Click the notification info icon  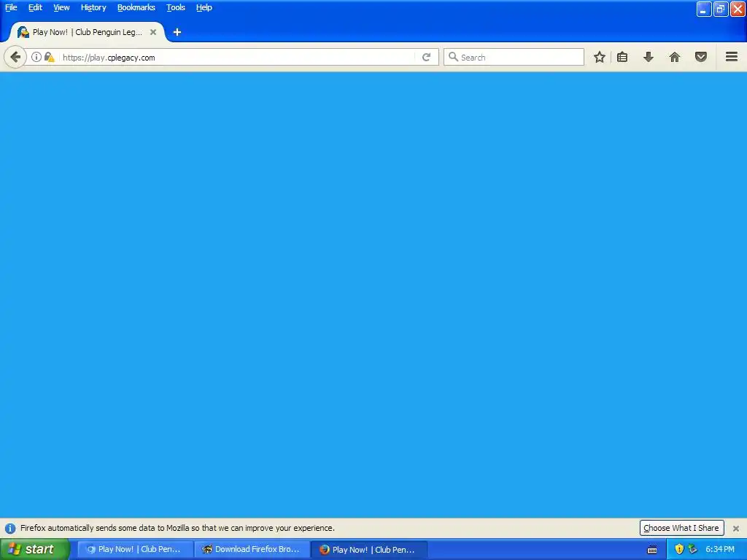coord(10,528)
